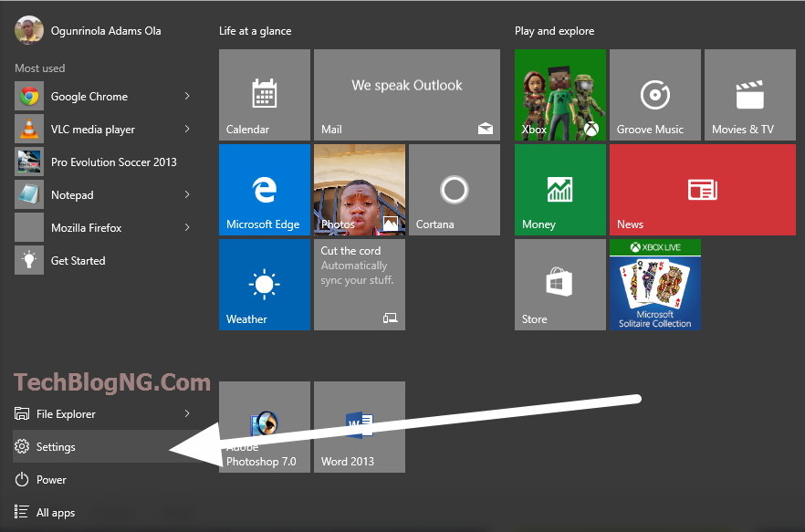Launch the Microsoft Edge tile
The image size is (805, 532).
(265, 190)
